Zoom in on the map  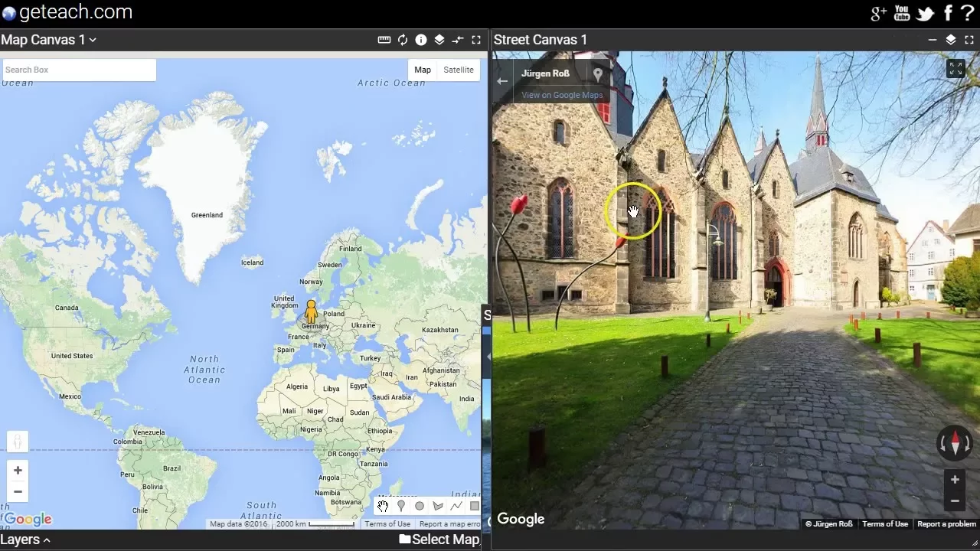tap(18, 470)
